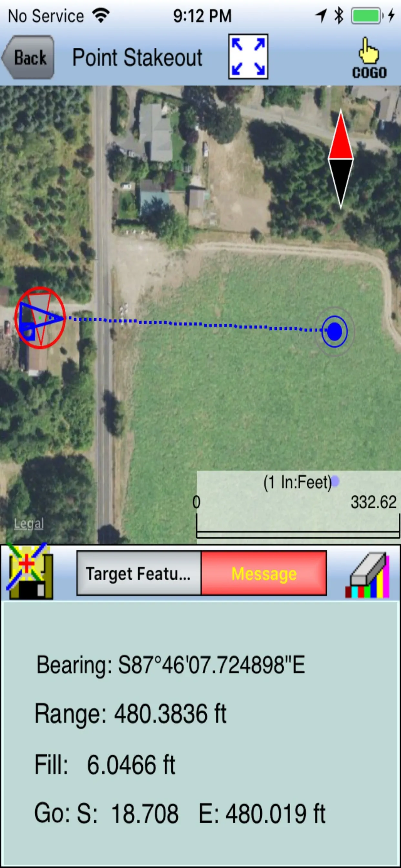Open the COGO hand pointer tool
401x868 pixels.
369,58
